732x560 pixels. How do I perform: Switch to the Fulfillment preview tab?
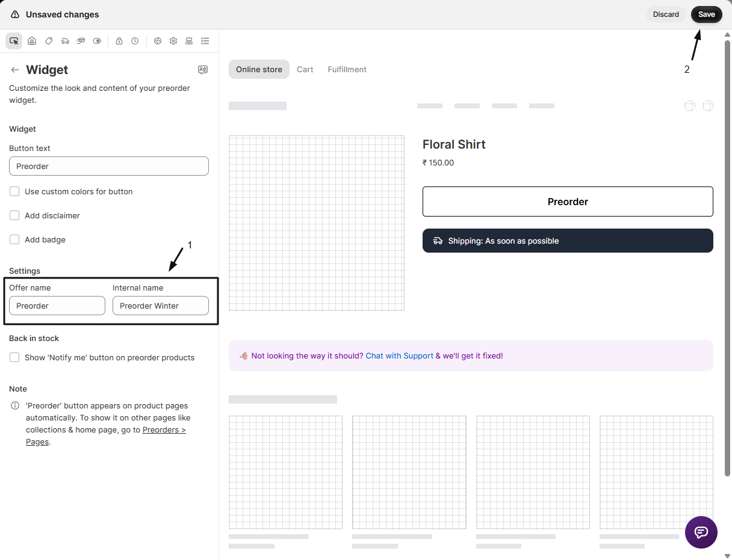click(x=347, y=69)
